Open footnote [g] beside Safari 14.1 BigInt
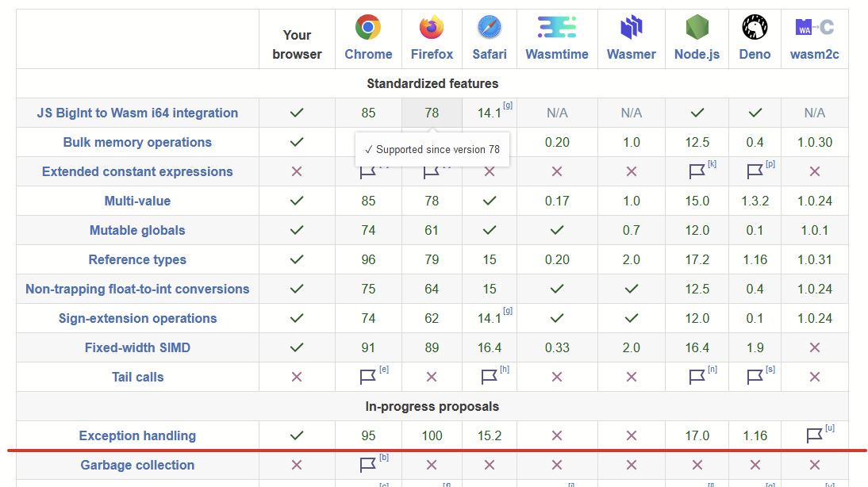 (508, 105)
